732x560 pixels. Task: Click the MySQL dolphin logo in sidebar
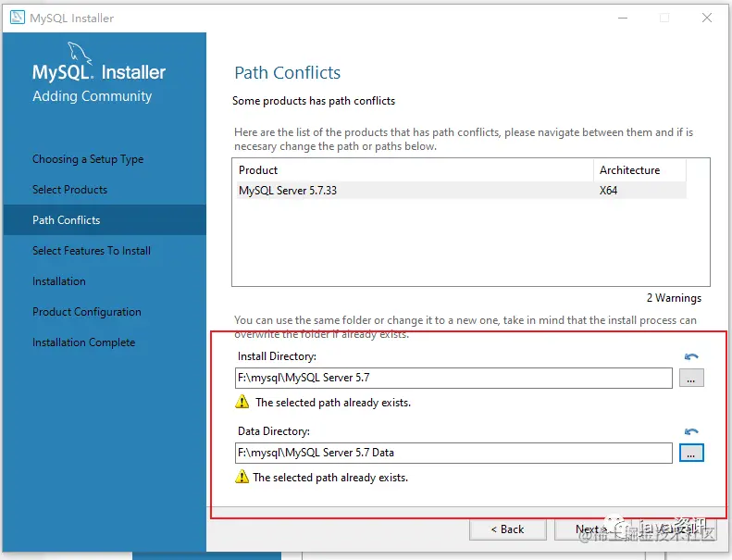80,53
